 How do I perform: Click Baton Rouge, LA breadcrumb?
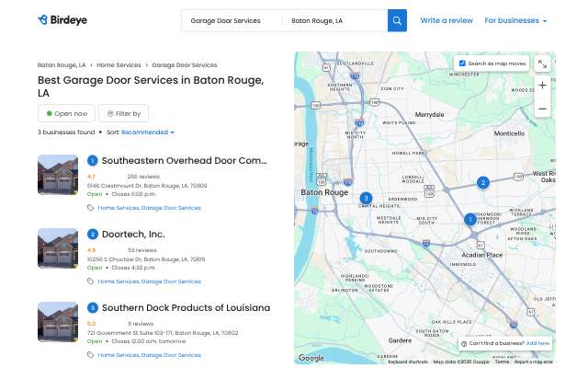pos(62,65)
